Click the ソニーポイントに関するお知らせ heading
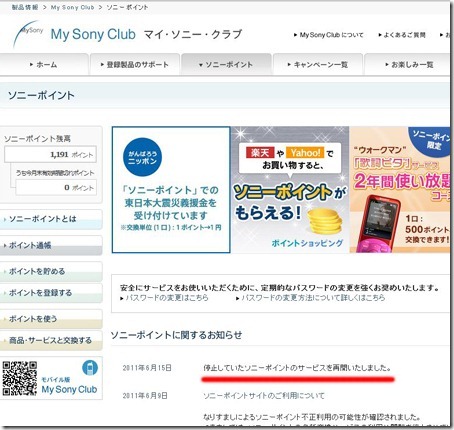The width and height of the screenshot is (454, 430). [176, 335]
